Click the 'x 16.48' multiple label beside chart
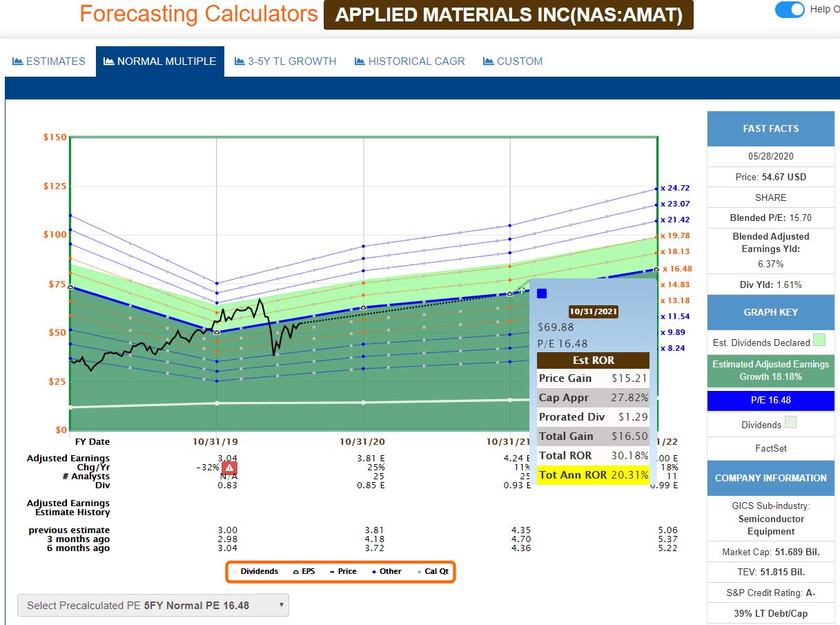The image size is (840, 625). (x=676, y=269)
